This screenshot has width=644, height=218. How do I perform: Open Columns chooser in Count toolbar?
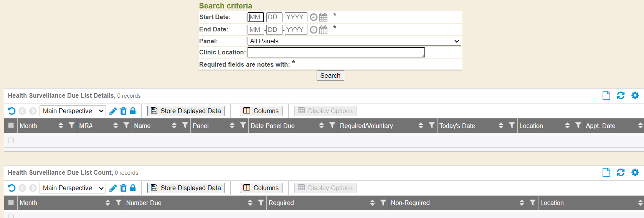[x=261, y=188]
